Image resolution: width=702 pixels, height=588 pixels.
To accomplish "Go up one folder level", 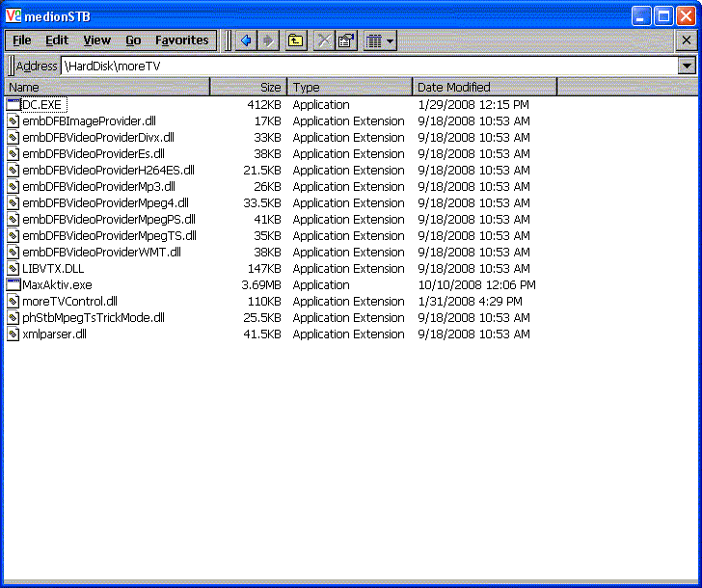I will point(295,40).
